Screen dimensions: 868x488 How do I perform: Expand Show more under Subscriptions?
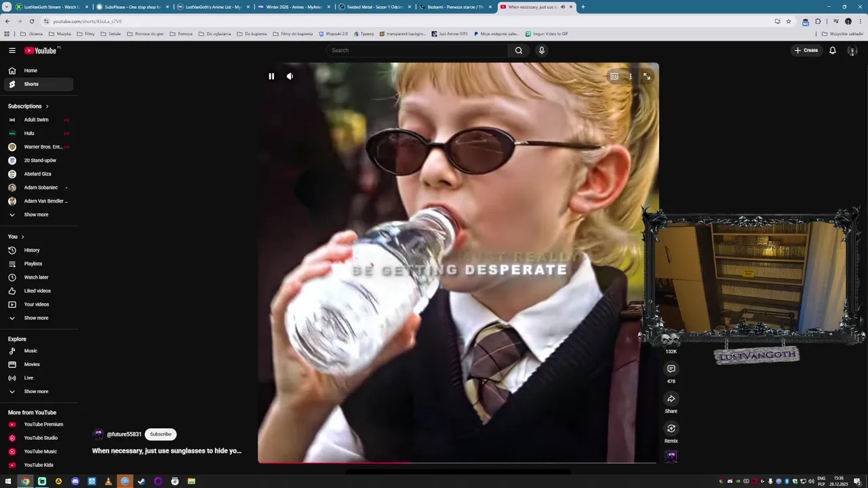tap(39, 215)
